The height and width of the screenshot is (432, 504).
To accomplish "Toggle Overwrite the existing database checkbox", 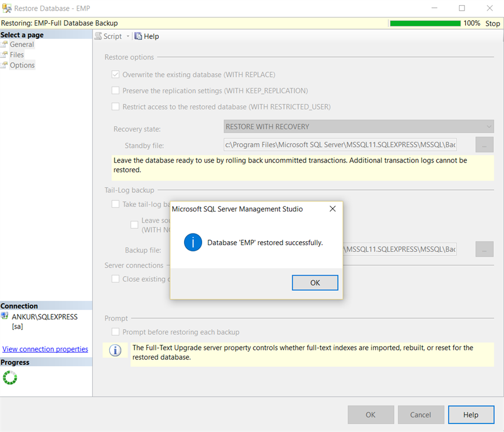I will [115, 74].
